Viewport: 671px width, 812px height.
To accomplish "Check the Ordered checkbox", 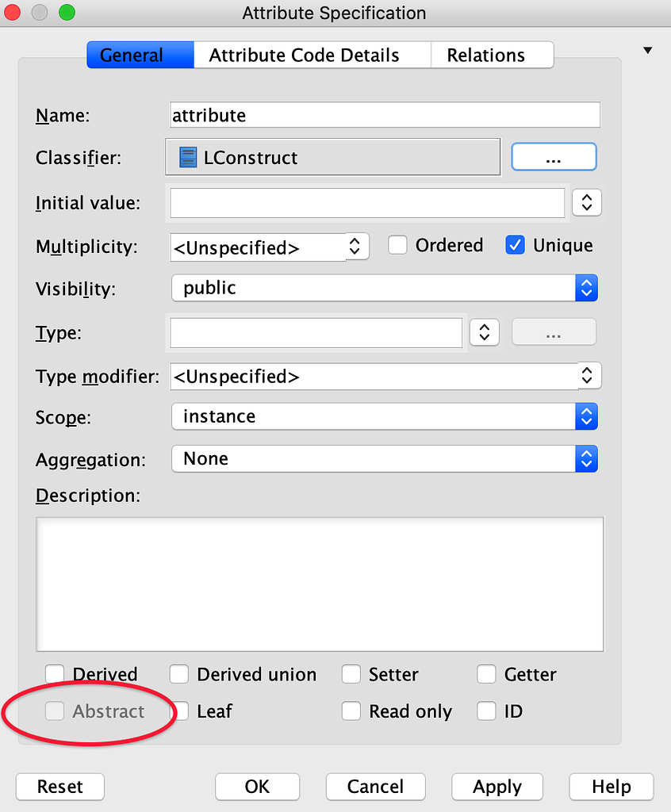I will click(397, 245).
